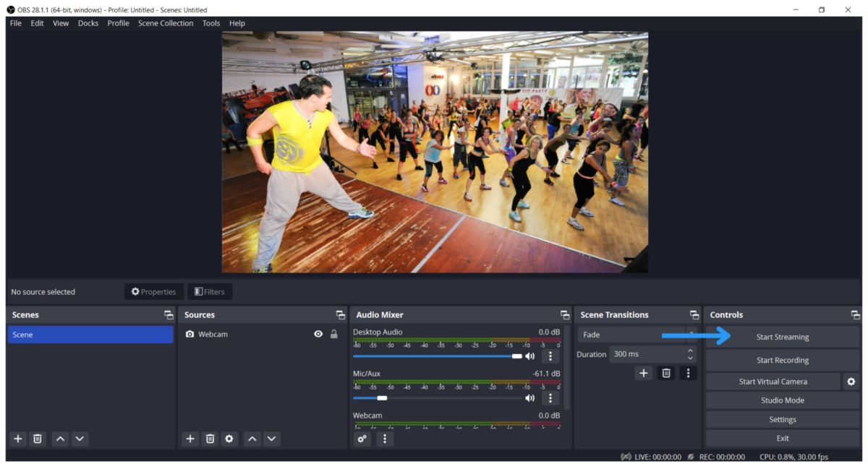Viewport: 868px width, 464px height.
Task: Pop out the Scenes panel with its dock icon
Action: (x=168, y=314)
